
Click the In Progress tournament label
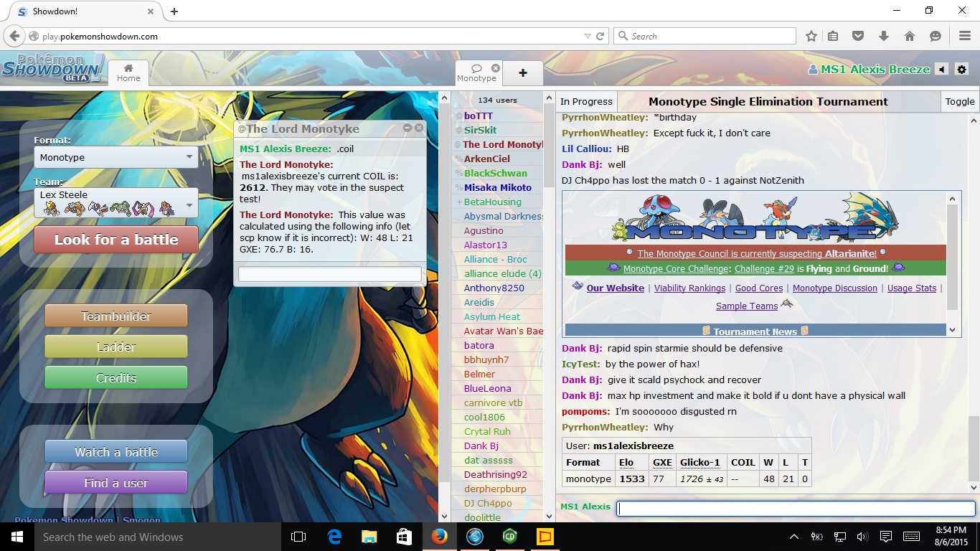[586, 102]
